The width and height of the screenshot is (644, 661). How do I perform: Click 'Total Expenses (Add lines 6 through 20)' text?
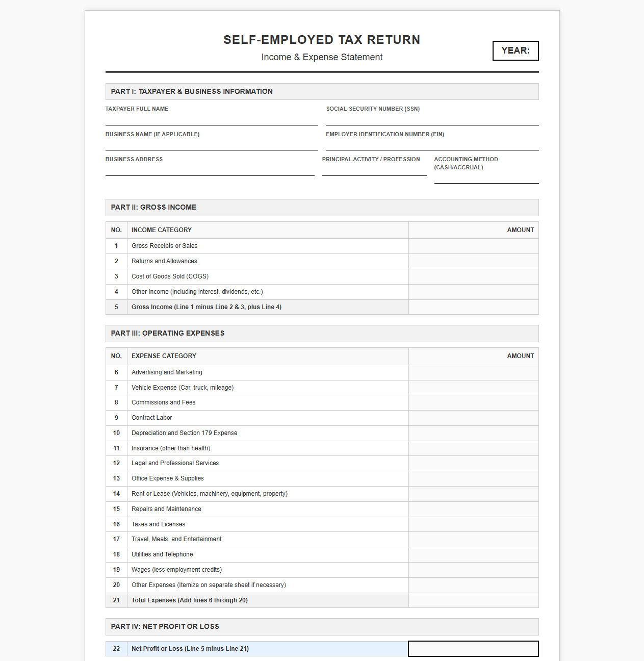coord(190,600)
